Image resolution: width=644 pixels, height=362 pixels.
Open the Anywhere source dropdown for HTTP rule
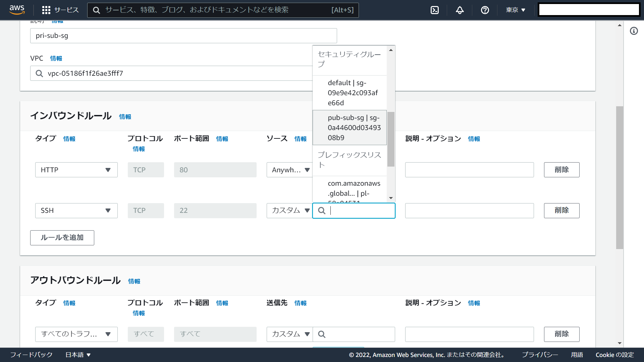pyautogui.click(x=290, y=170)
